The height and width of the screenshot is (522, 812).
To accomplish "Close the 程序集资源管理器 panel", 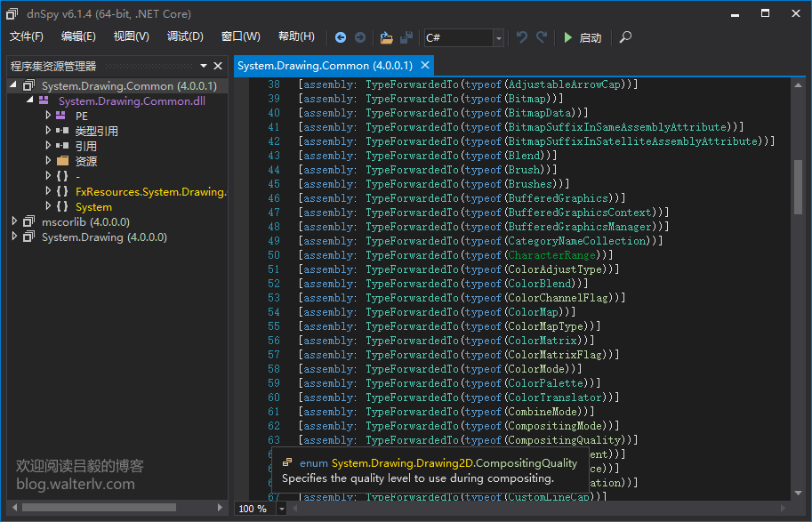I will tap(218, 66).
